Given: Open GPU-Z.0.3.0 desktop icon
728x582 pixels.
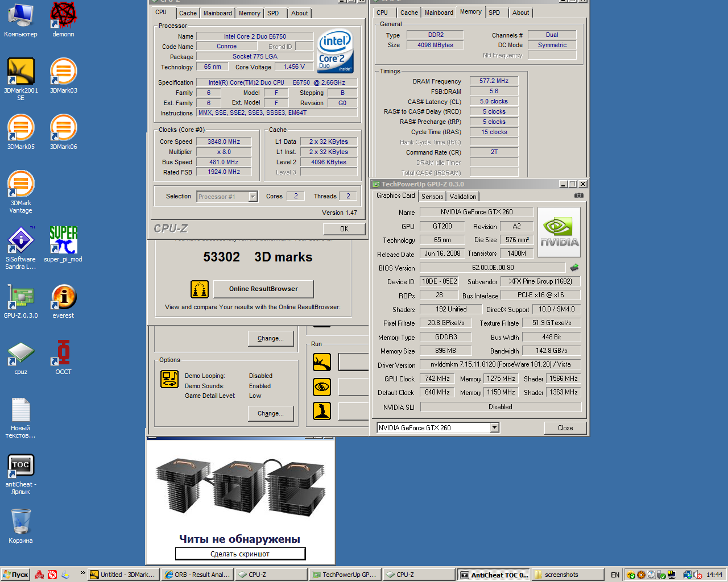Looking at the screenshot, I should 20,301.
